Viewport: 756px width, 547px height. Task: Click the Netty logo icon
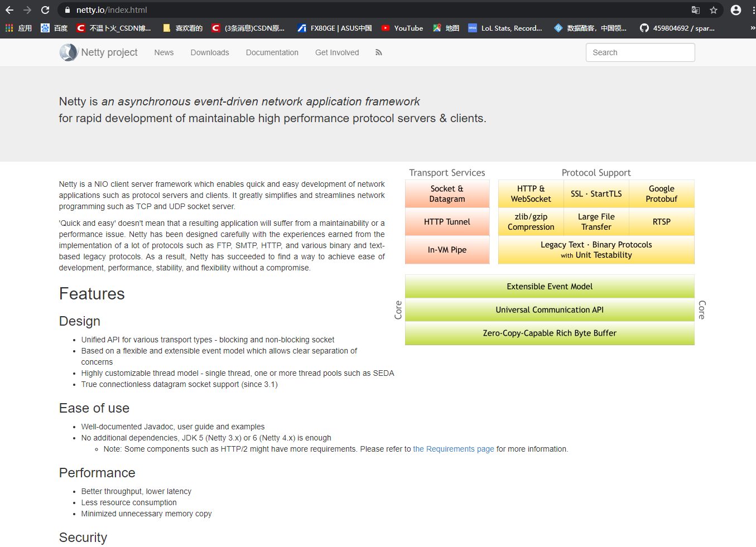[x=69, y=52]
